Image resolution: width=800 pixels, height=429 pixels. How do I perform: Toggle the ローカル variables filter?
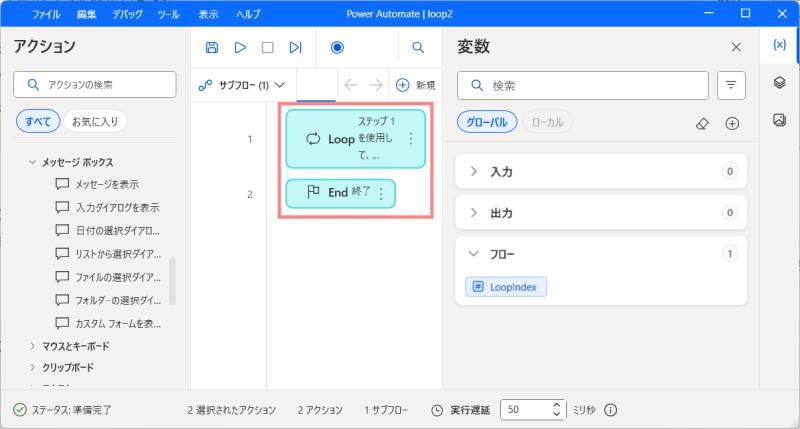coord(547,122)
